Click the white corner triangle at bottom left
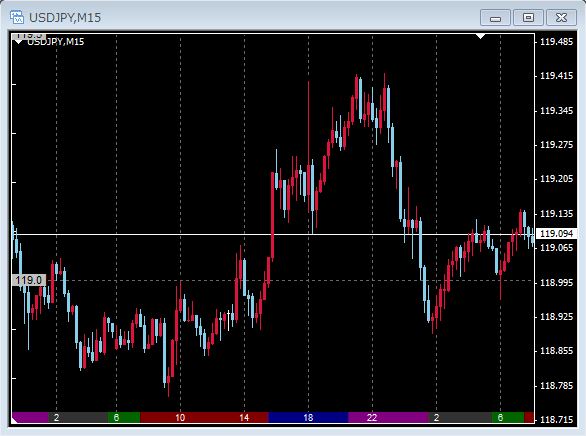This screenshot has width=586, height=436. point(15,420)
